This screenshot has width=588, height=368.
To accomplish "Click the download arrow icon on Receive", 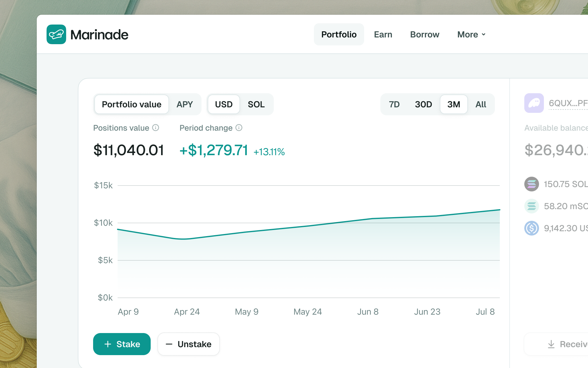I will pyautogui.click(x=551, y=344).
